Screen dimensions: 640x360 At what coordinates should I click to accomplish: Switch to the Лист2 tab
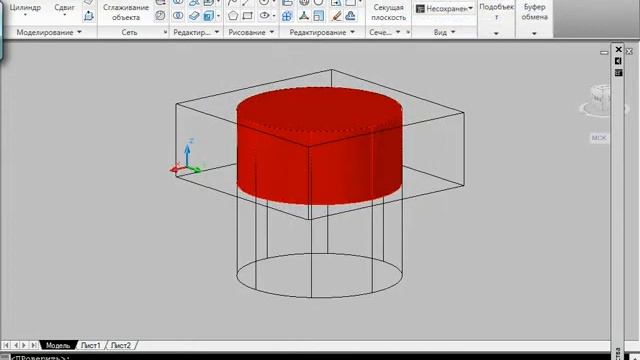tap(121, 345)
